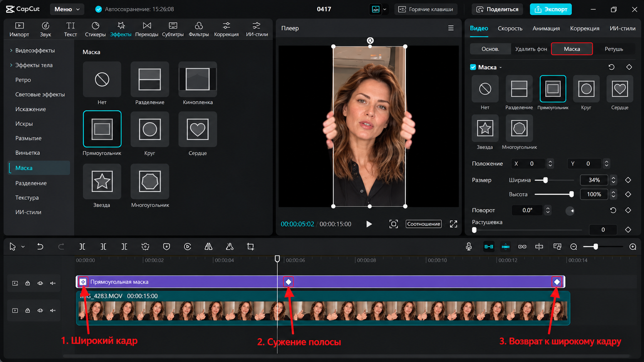Collapse the Маска section arrow in right panel

click(x=501, y=67)
